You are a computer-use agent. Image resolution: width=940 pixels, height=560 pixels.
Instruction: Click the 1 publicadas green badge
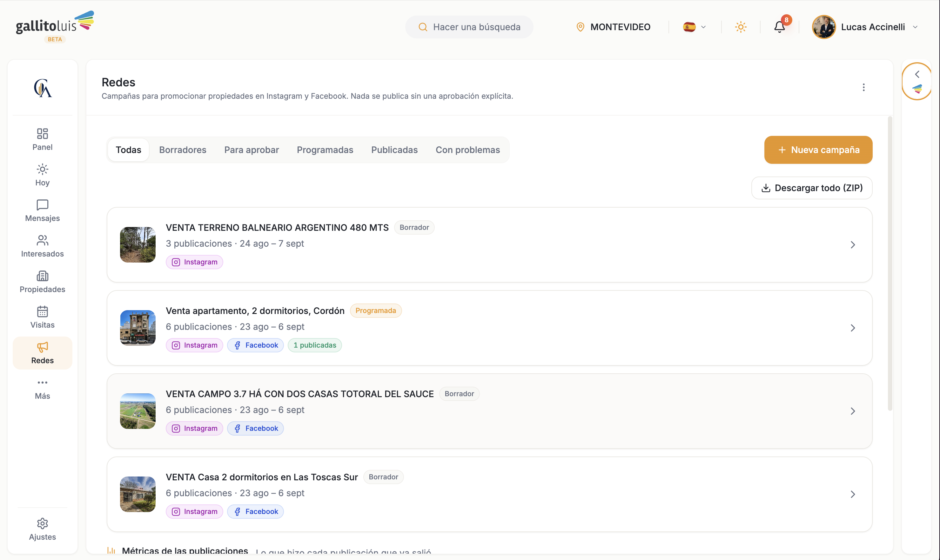click(314, 345)
